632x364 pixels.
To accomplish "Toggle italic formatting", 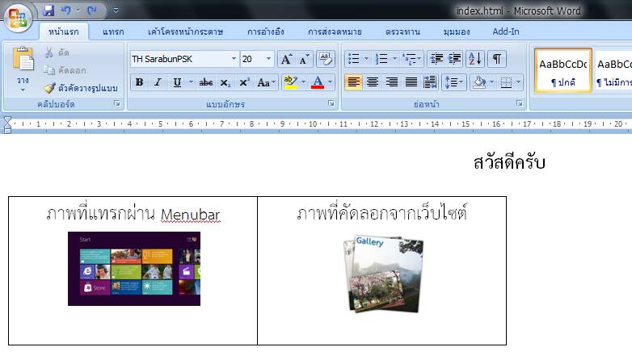I will [x=158, y=82].
